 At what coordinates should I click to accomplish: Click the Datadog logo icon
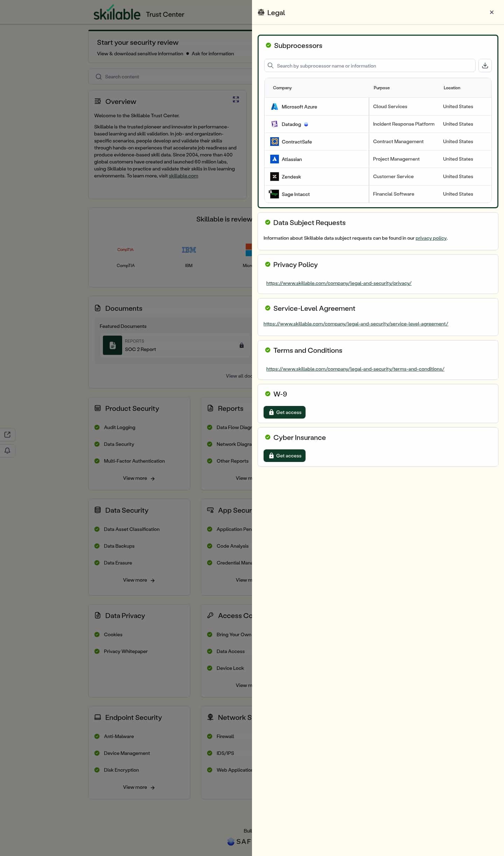click(274, 124)
